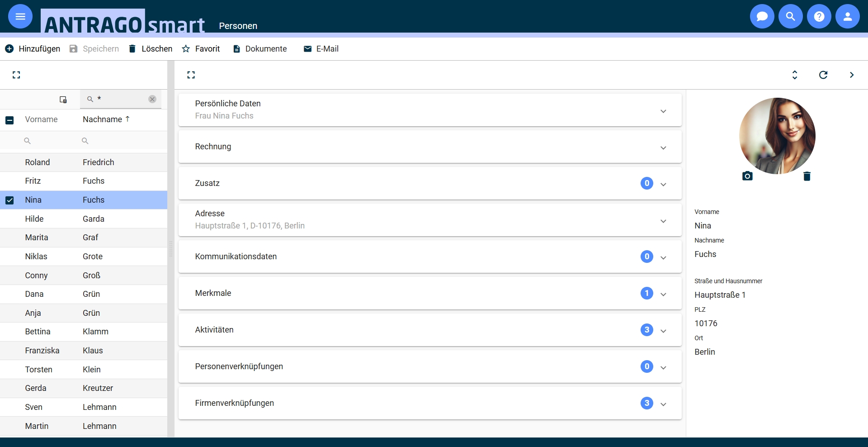This screenshot has width=868, height=447.
Task: Toggle the select-all checkbox in list header
Action: pyautogui.click(x=9, y=120)
